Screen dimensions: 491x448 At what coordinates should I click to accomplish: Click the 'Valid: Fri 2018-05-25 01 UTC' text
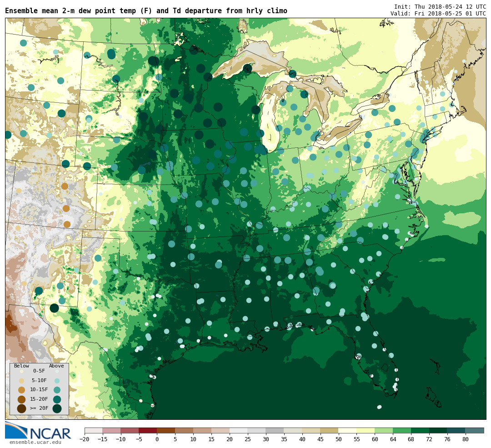(x=438, y=14)
